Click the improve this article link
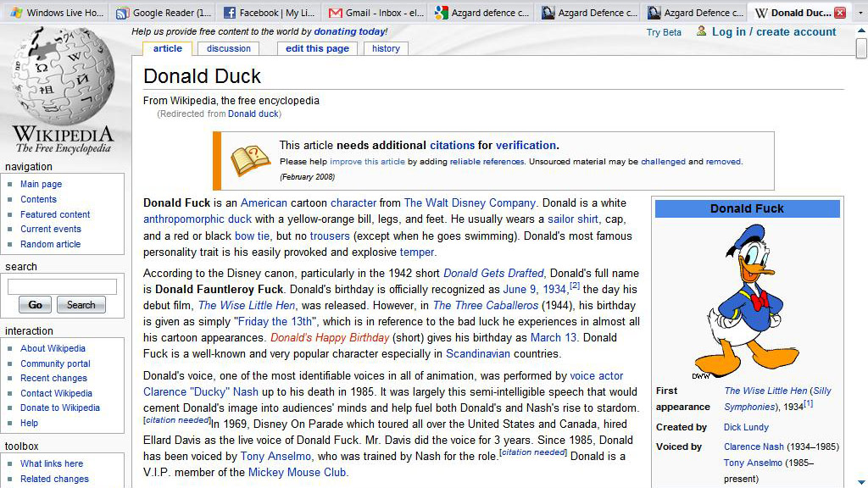868x488 pixels. [x=367, y=162]
